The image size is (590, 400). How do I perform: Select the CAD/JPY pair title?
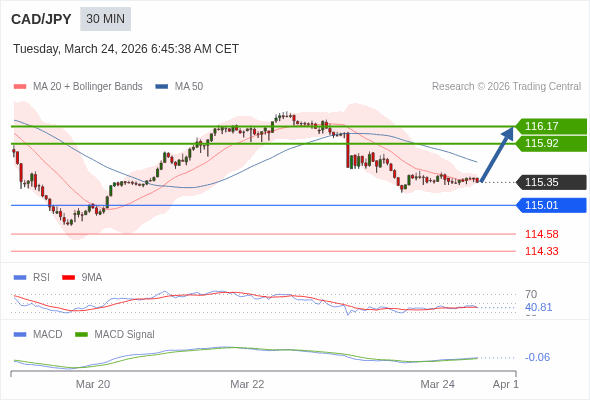click(41, 19)
